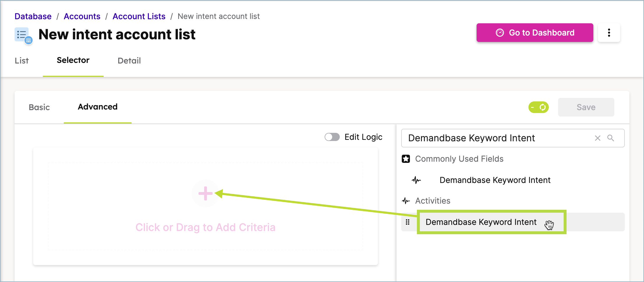Click the magnifying glass search icon

point(611,138)
